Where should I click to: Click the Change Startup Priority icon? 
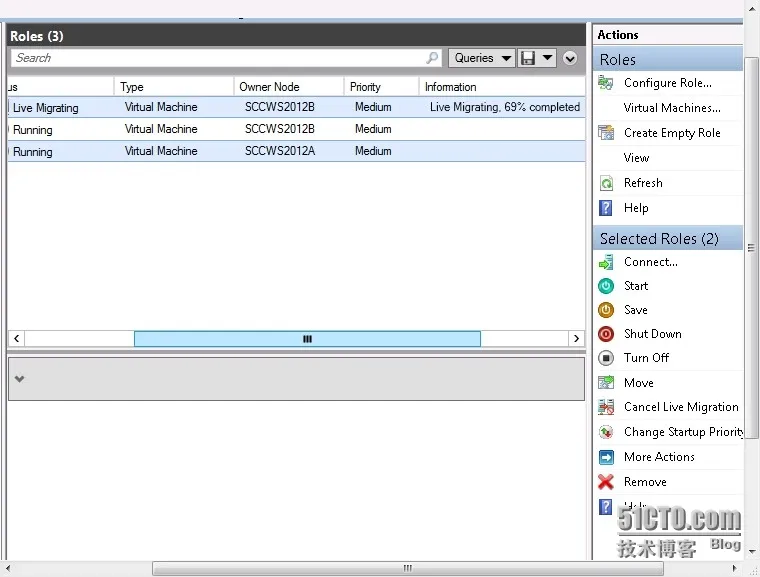coord(606,432)
